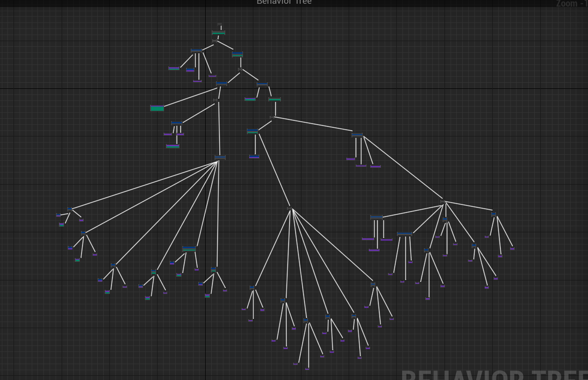The height and width of the screenshot is (380, 588).
Task: Select the large blue-green node in the lower-left cluster
Action: pyautogui.click(x=189, y=249)
